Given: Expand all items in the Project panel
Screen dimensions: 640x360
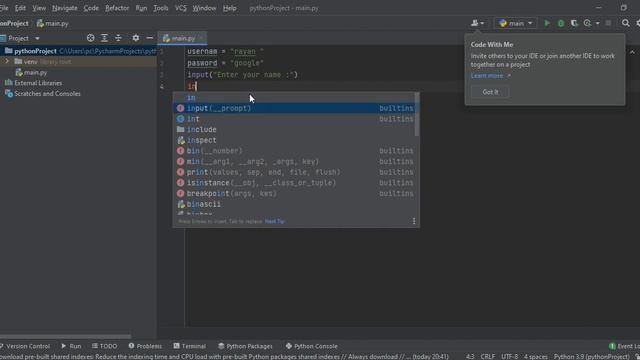Looking at the screenshot, I should point(104,38).
